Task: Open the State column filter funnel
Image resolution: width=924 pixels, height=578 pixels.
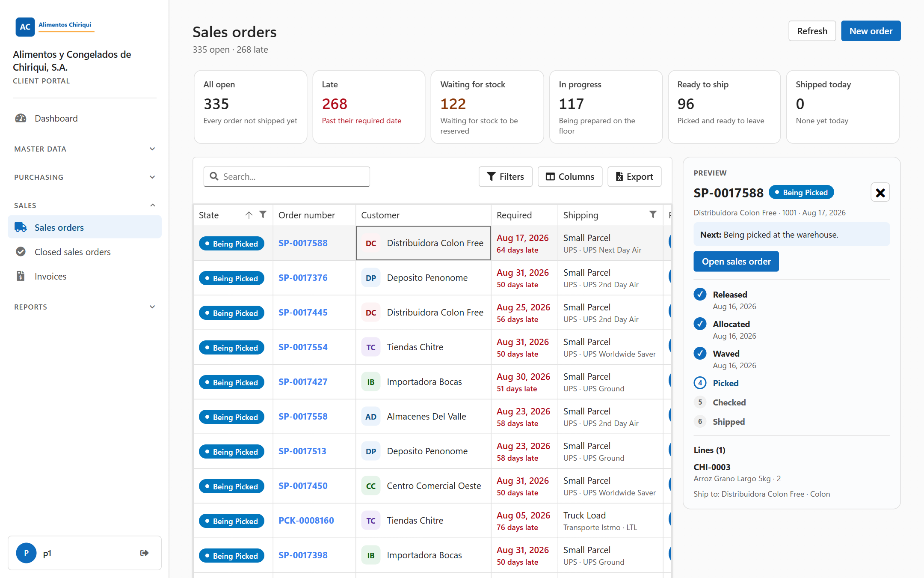Action: tap(263, 214)
